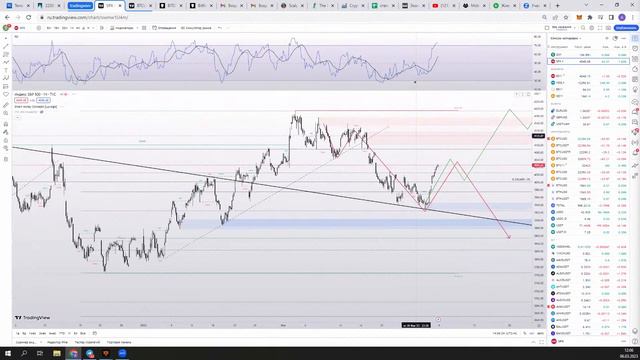The width and height of the screenshot is (640, 360).
Task: Toggle Hide All Drawings
Action: 6,148
